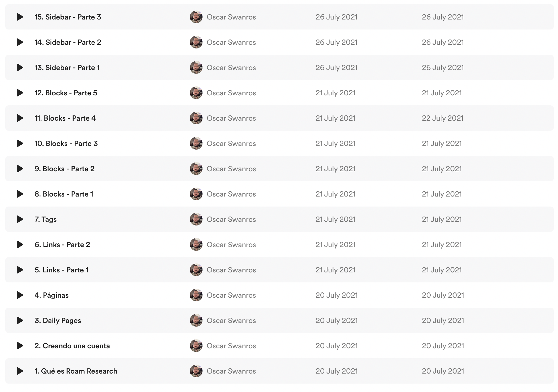The width and height of the screenshot is (558, 392).
Task: Click arrow icon beside 2. Creando una cuenta
Action: point(20,346)
